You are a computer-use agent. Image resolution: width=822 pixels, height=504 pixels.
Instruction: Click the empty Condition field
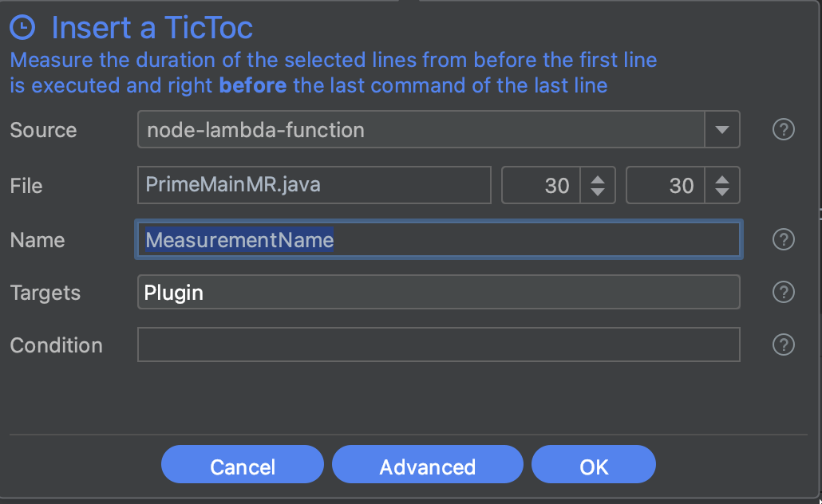pos(439,345)
